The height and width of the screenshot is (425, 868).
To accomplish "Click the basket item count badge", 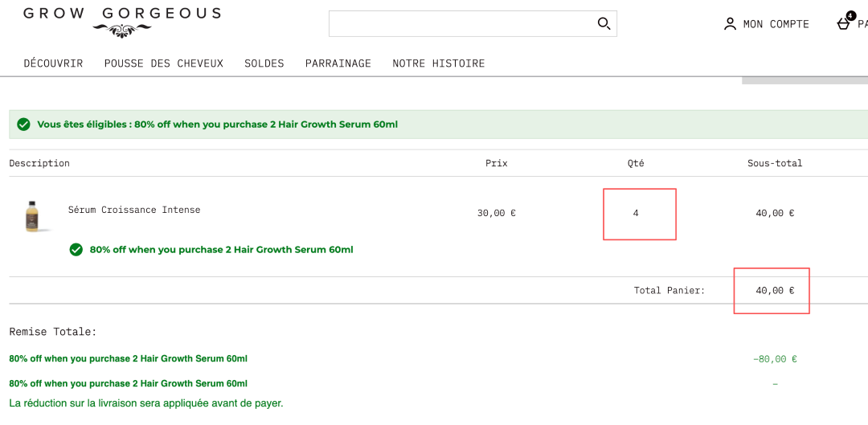I will coord(851,15).
